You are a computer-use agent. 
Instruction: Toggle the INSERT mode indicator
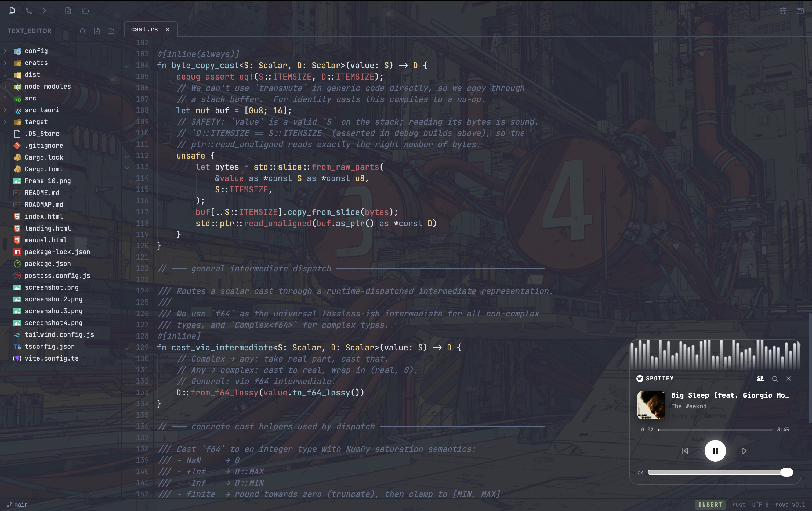(x=710, y=505)
